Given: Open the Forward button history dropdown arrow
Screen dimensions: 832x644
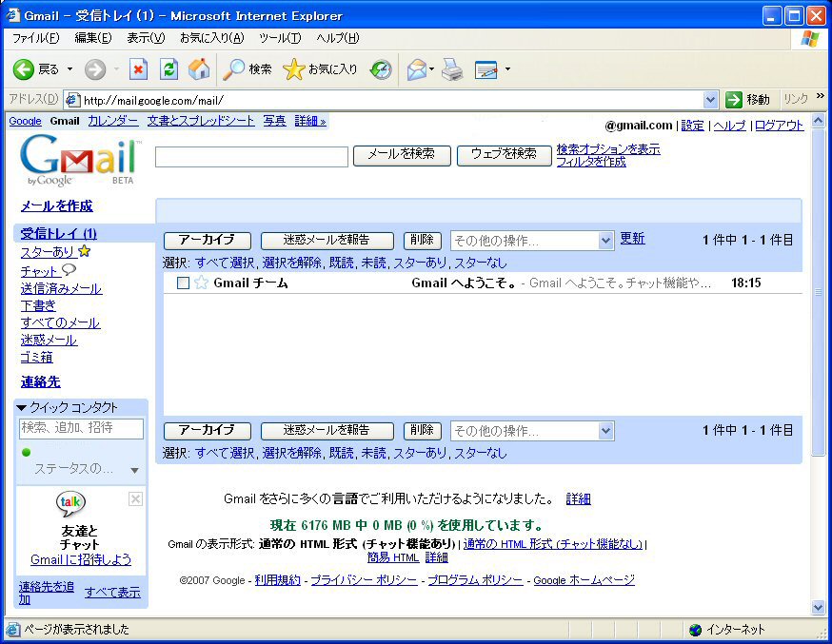Looking at the screenshot, I should 116,69.
